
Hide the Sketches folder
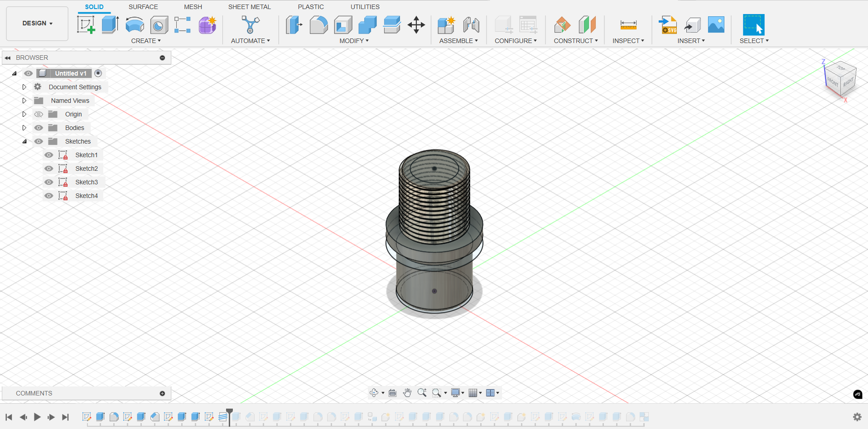point(39,141)
